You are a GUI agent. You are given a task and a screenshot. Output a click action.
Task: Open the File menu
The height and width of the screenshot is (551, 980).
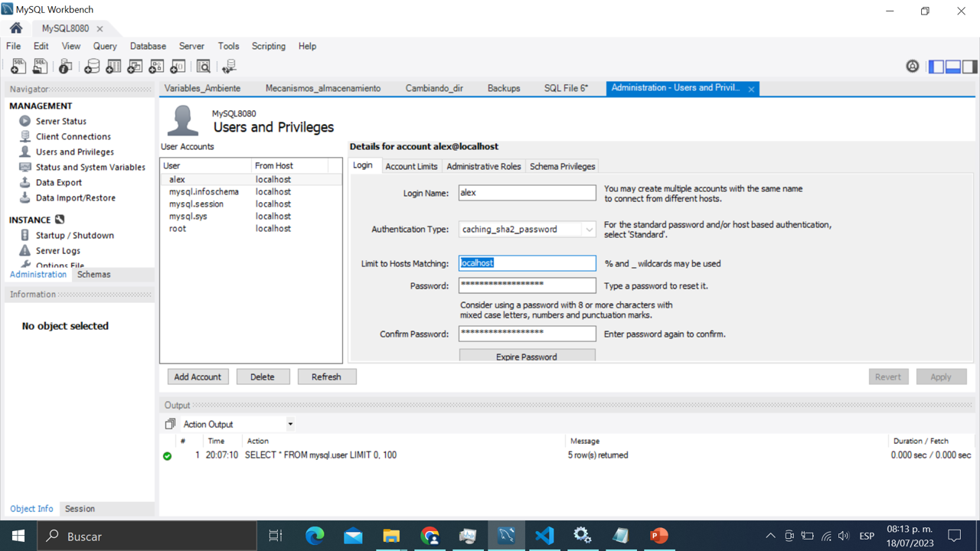coord(14,46)
